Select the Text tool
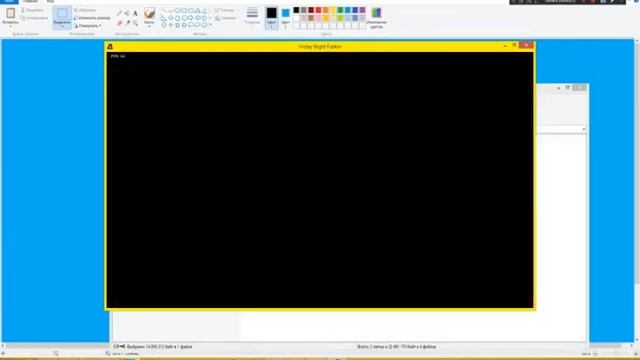 coord(135,13)
